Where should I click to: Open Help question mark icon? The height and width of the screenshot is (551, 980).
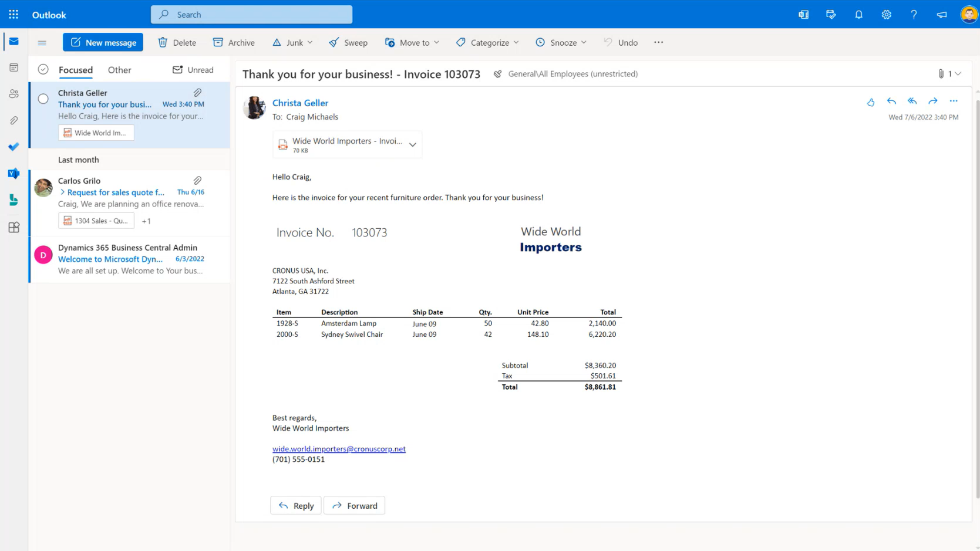(x=914, y=15)
